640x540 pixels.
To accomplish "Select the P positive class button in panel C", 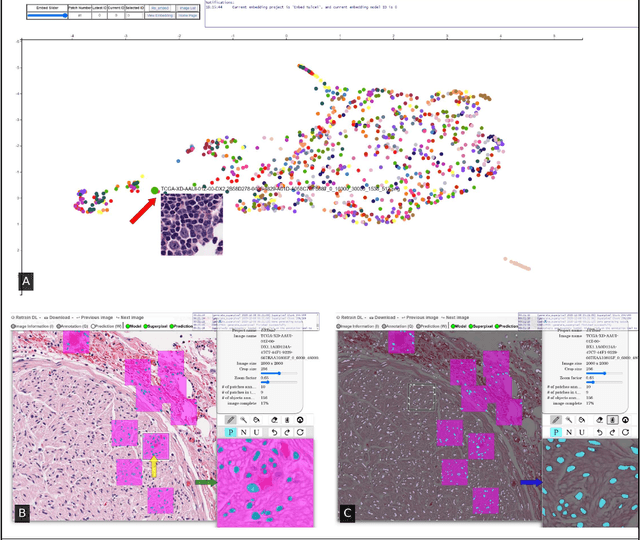I will [556, 432].
